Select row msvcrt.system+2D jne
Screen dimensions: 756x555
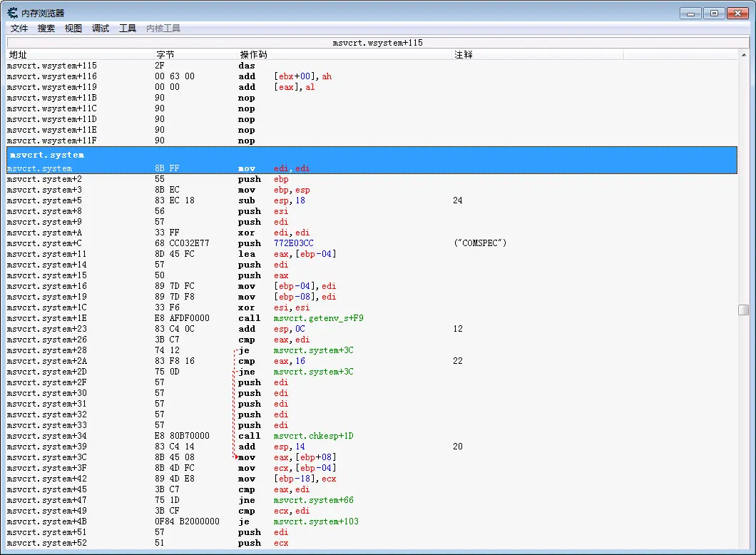click(x=372, y=372)
